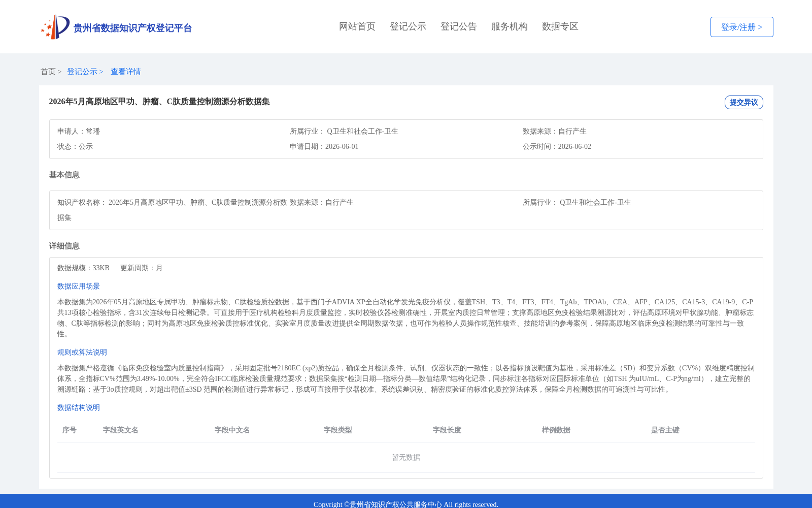This screenshot has width=812, height=508.
Task: Click the 知识产权名称 field text
Action: point(173,210)
